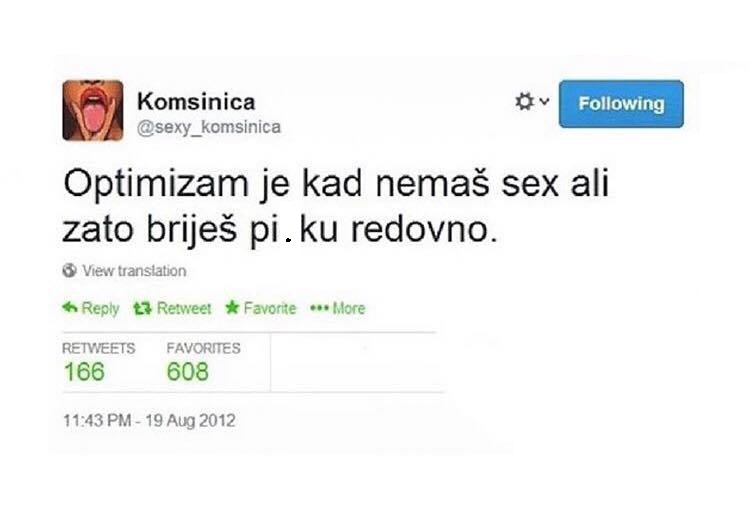Expand the dropdown chevron beside the gear
Image resolution: width=750 pixels, height=530 pixels.
click(544, 101)
